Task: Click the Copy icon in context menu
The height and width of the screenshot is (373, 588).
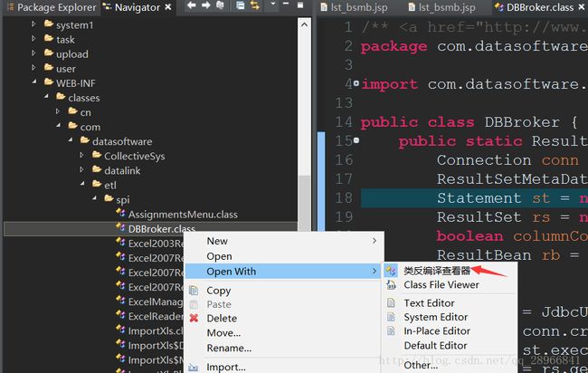Action: pos(194,290)
